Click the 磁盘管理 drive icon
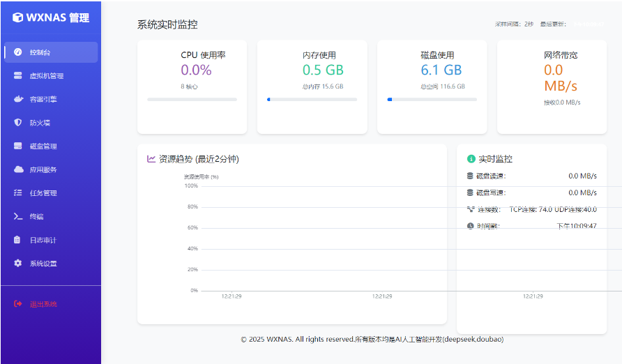 pyautogui.click(x=18, y=146)
